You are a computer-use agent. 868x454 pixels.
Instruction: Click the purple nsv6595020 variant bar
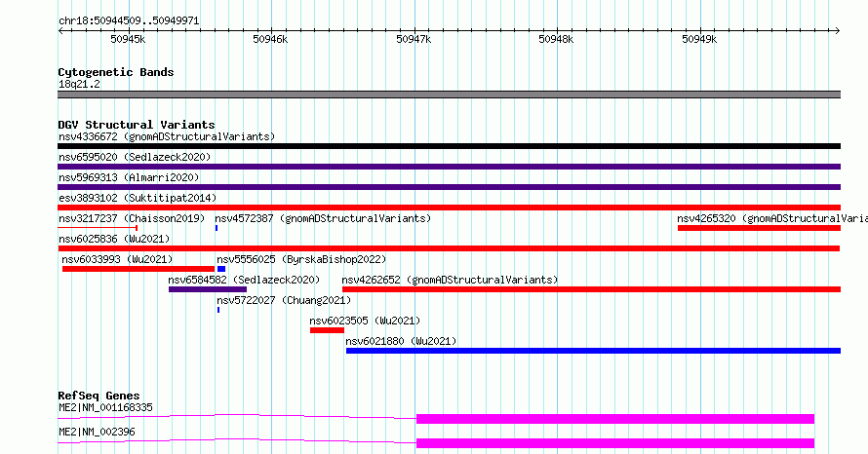click(x=449, y=167)
